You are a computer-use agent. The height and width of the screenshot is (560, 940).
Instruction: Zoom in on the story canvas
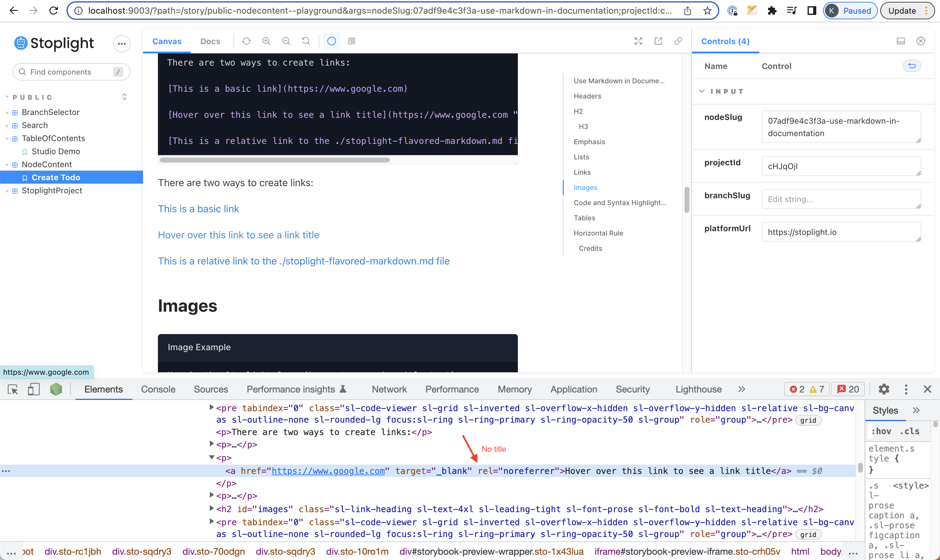tap(266, 41)
